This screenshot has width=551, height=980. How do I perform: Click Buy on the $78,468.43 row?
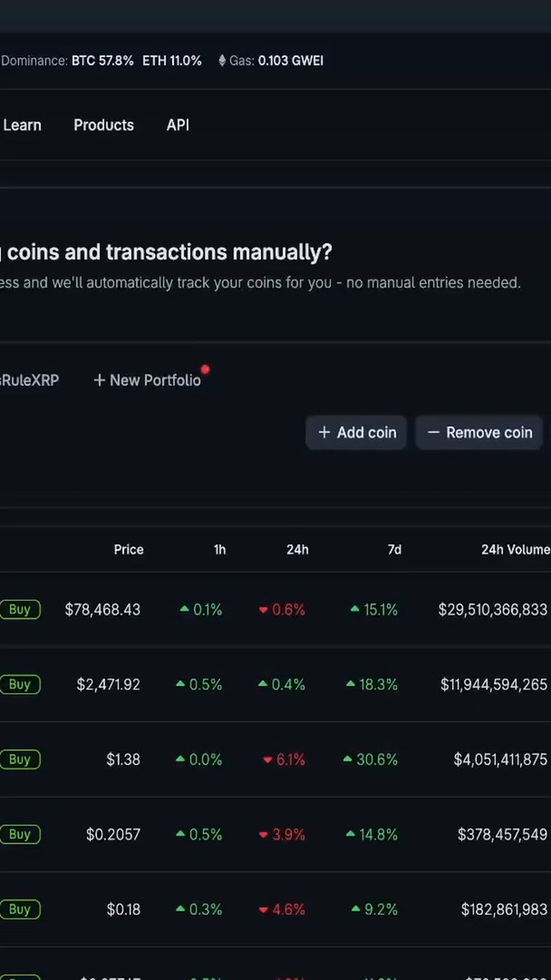20,609
